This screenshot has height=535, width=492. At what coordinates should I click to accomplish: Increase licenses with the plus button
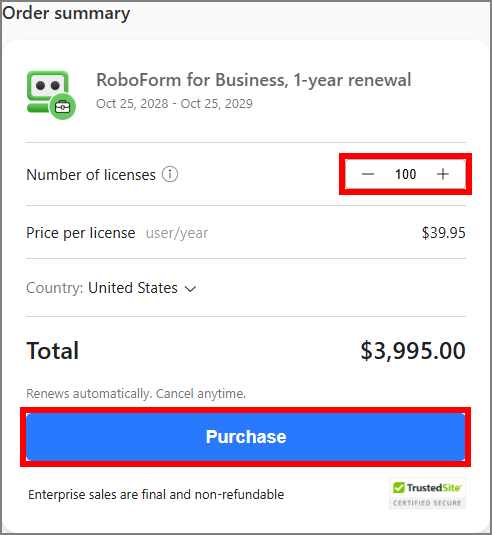pyautogui.click(x=443, y=174)
